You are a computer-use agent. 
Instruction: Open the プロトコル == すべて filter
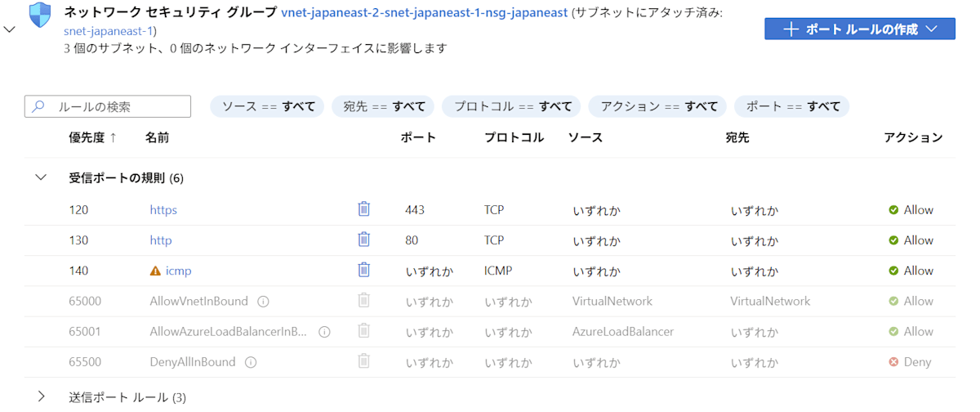[511, 106]
